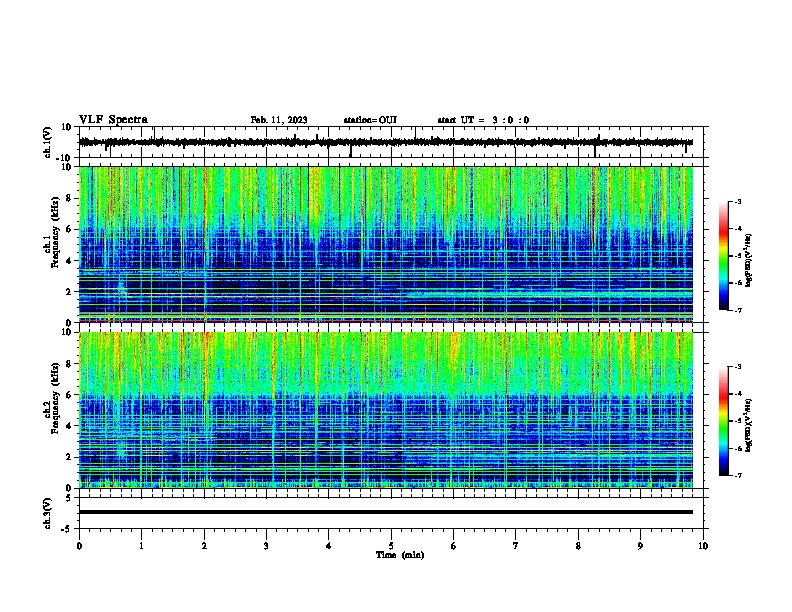Click the "4" kHz tick on ch.2 frequency axis
This screenshot has height=612, width=792.
coord(69,426)
